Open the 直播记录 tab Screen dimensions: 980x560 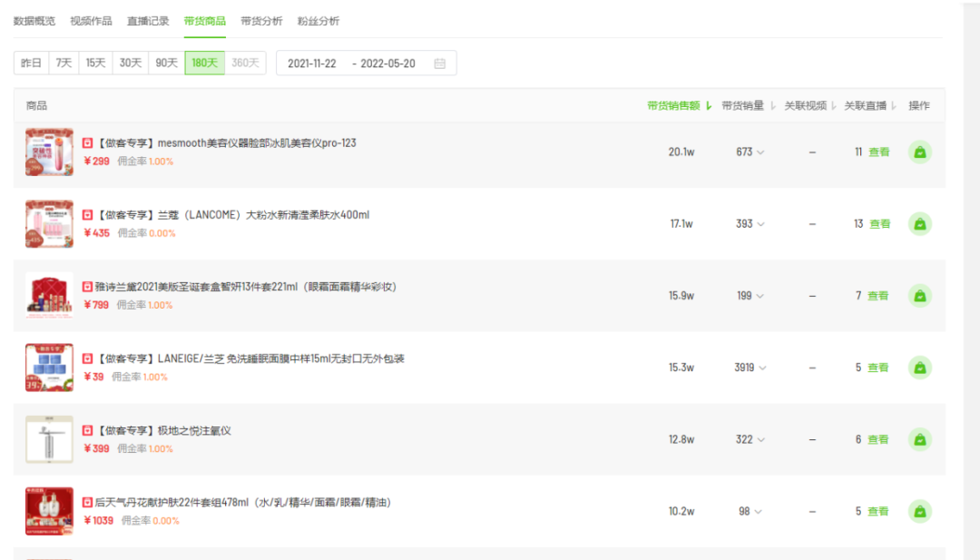[x=148, y=21]
